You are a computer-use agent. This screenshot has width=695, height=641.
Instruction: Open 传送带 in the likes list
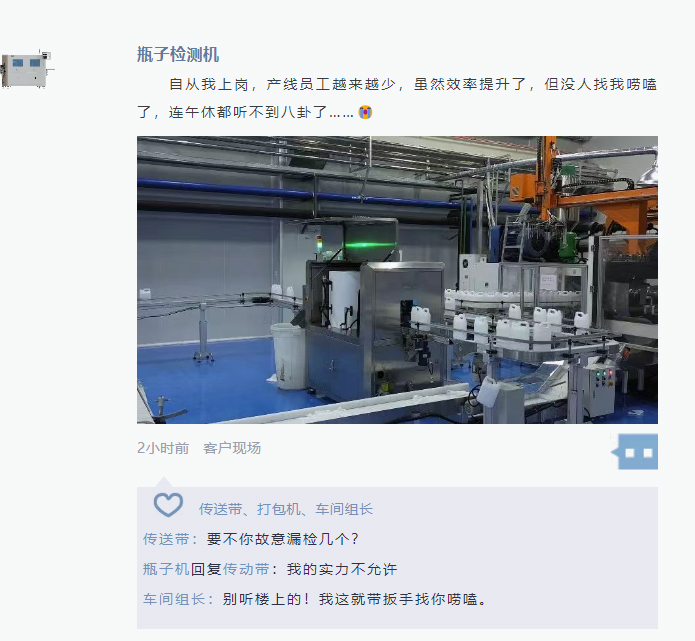tap(220, 509)
